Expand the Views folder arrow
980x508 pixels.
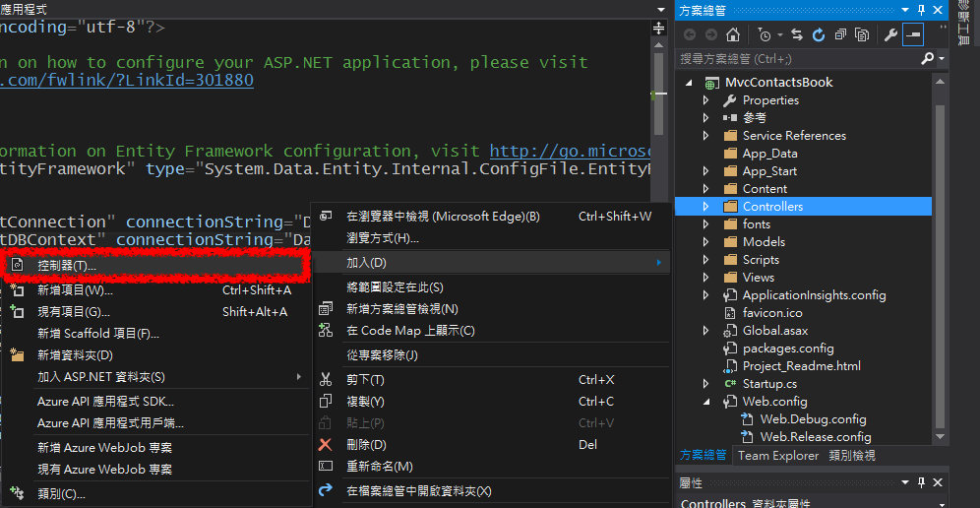[x=705, y=278]
